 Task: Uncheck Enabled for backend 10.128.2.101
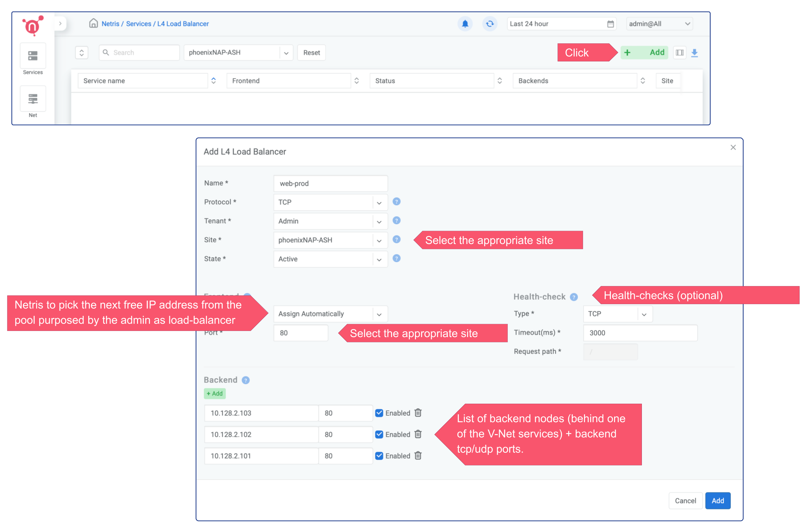click(x=379, y=456)
